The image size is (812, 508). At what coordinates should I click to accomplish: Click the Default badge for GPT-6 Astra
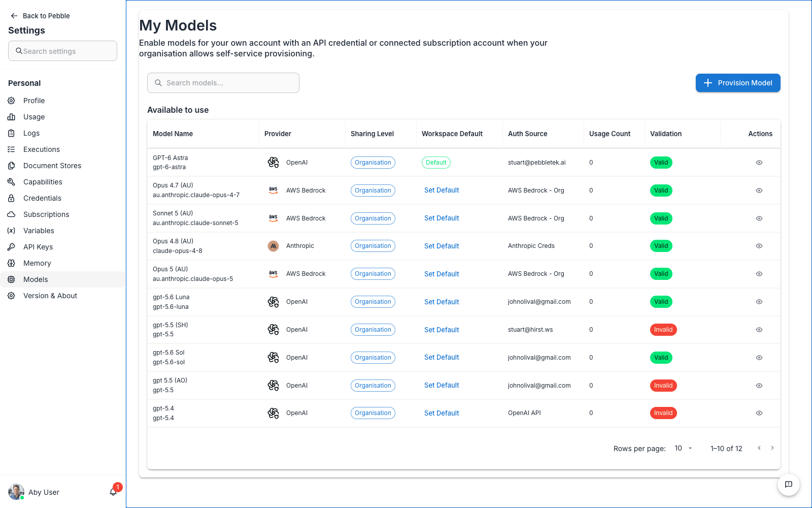pos(436,163)
